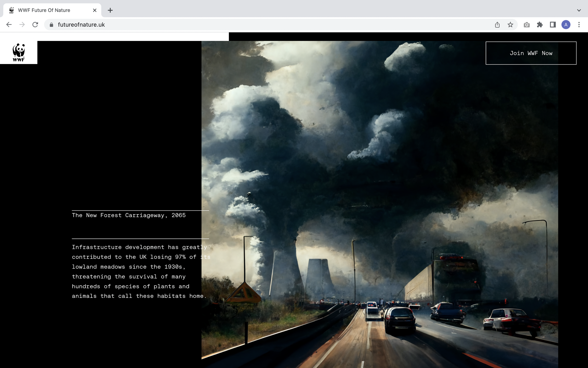This screenshot has width=588, height=368.
Task: Click the share icon in address bar
Action: click(497, 24)
